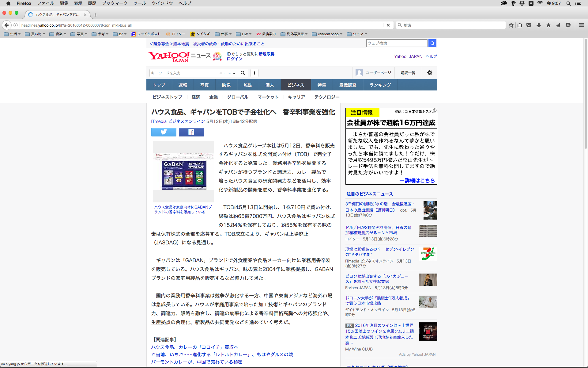The image size is (588, 368).
Task: Bookmark this page with the star icon
Action: pyautogui.click(x=511, y=25)
